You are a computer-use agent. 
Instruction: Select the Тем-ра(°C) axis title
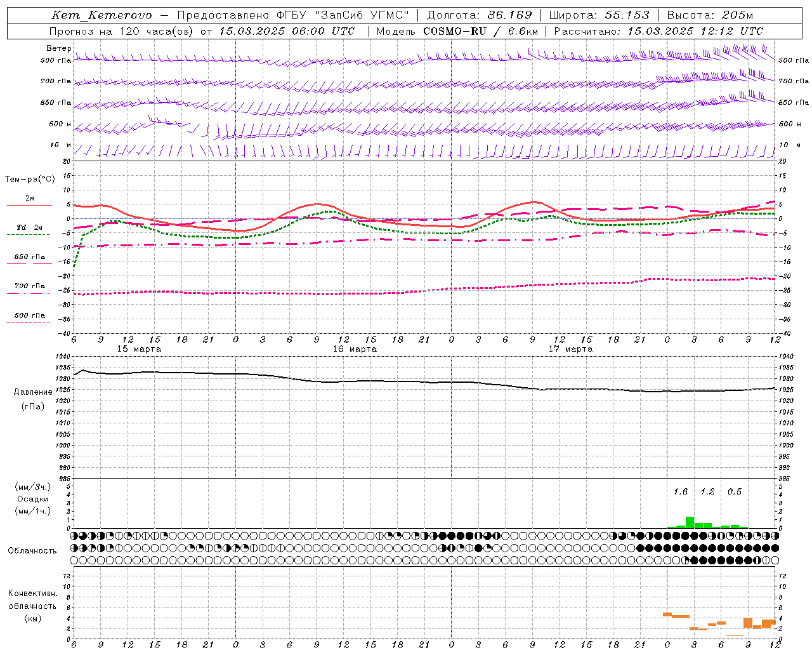coord(30,180)
